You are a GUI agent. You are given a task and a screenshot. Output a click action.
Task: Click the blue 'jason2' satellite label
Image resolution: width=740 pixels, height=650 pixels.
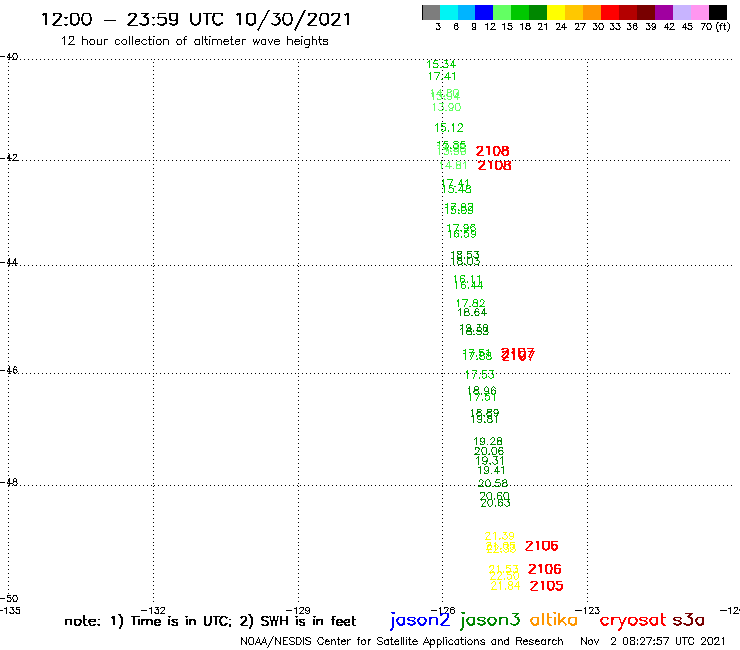[420, 620]
